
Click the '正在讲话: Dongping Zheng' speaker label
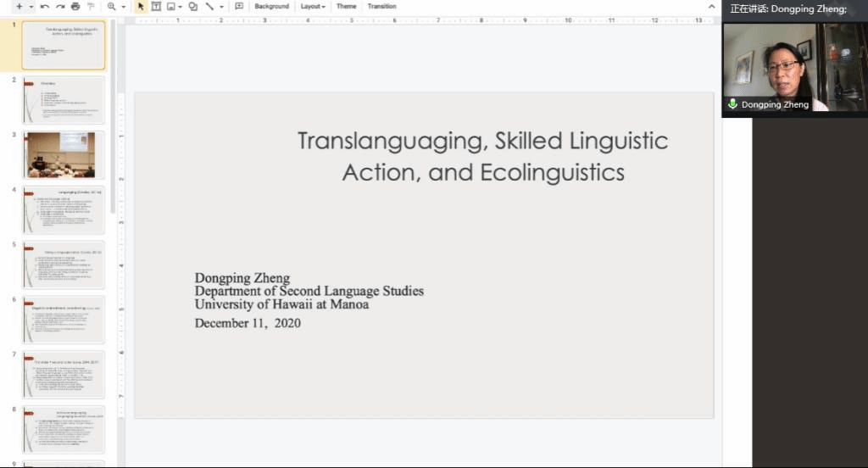tap(788, 8)
